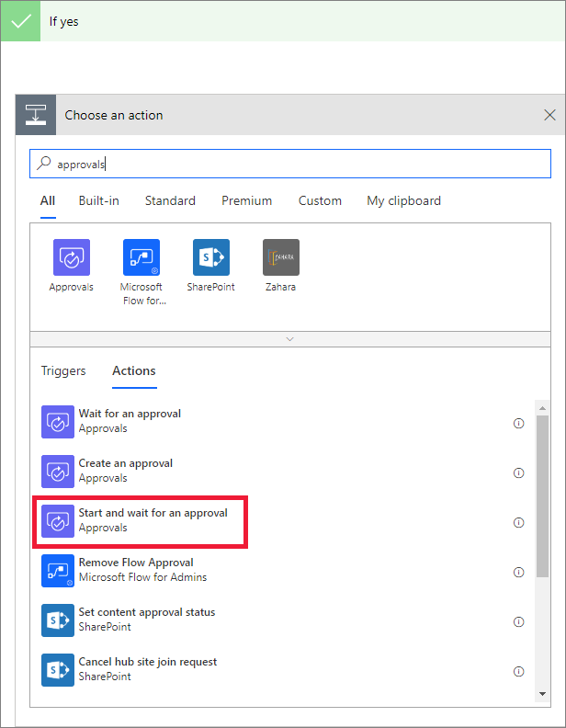Switch to the Custom tab
The height and width of the screenshot is (728, 566).
click(320, 201)
